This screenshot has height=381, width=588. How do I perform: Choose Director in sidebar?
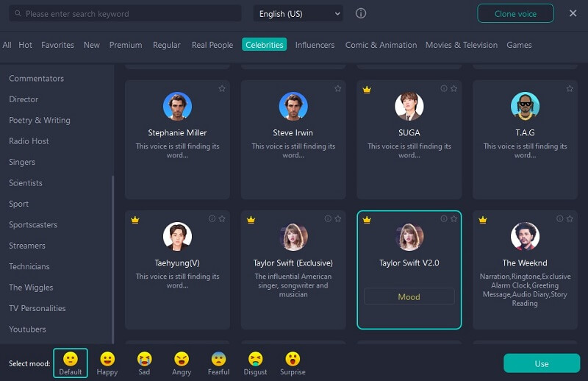pyautogui.click(x=24, y=99)
